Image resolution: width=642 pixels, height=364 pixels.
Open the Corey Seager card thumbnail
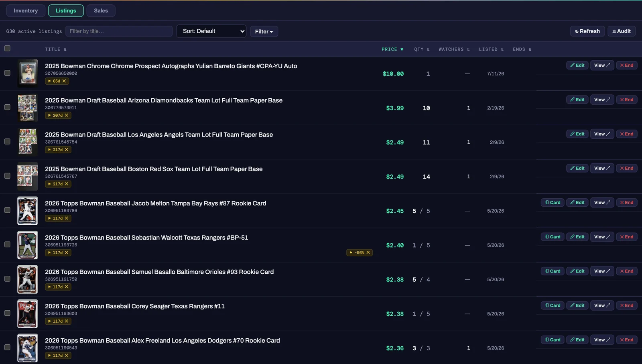[x=28, y=313]
